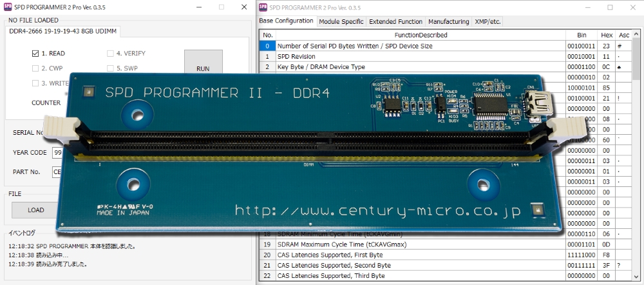Go to the Manufacturing tab

pyautogui.click(x=448, y=21)
